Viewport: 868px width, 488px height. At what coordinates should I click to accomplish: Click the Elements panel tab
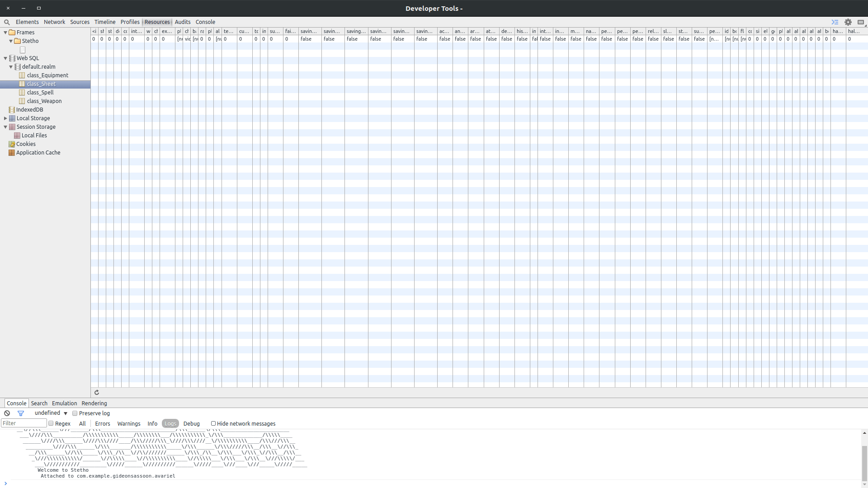click(27, 22)
